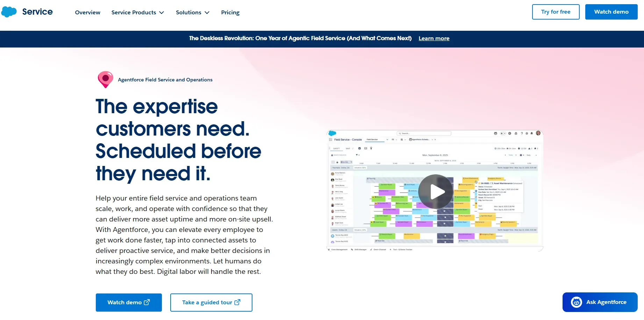Click the Agentforce robot avatar icon
This screenshot has height=320, width=644.
(x=577, y=302)
